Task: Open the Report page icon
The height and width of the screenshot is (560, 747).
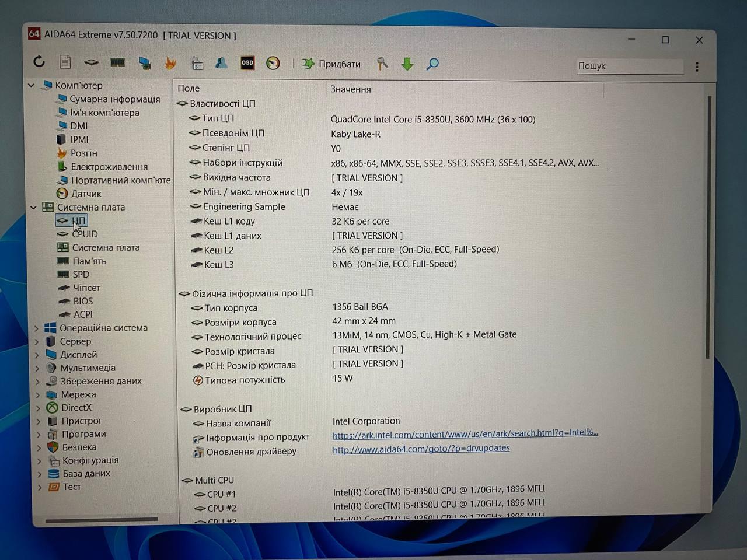Action: 65,62
